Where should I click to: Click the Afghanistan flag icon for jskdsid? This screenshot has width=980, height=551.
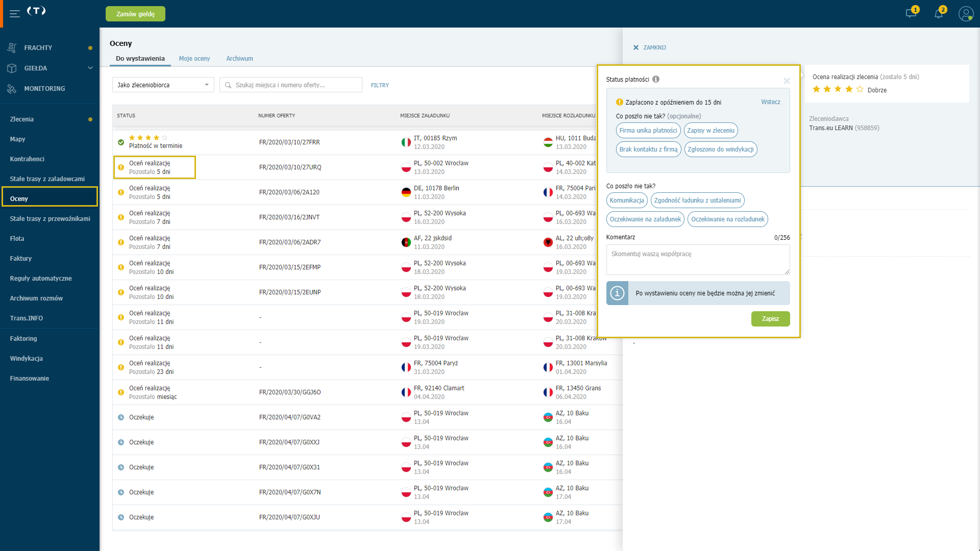[x=406, y=242]
